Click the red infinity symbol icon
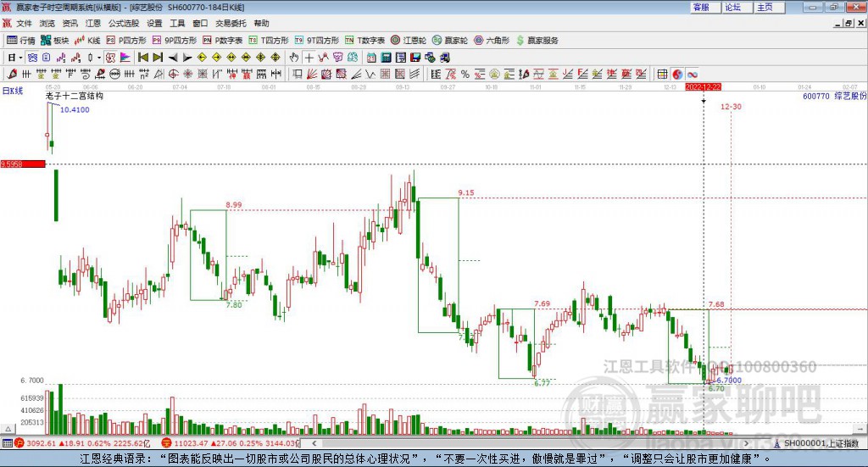The height and width of the screenshot is (467, 868). pos(692,74)
